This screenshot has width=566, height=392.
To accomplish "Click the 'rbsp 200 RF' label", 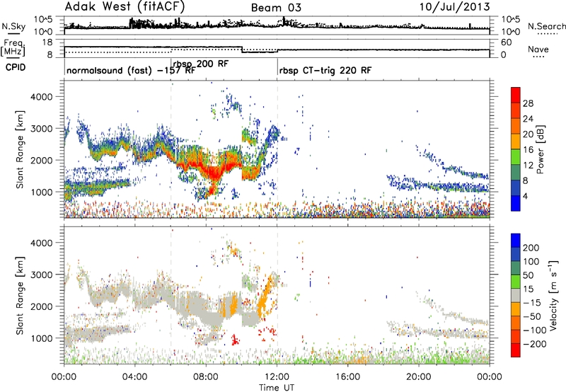I will (201, 64).
